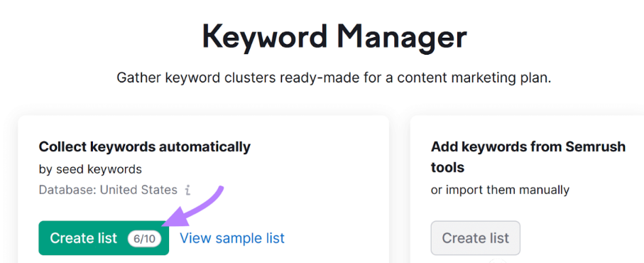
Task: Click the gray Create list button
Action: [475, 238]
